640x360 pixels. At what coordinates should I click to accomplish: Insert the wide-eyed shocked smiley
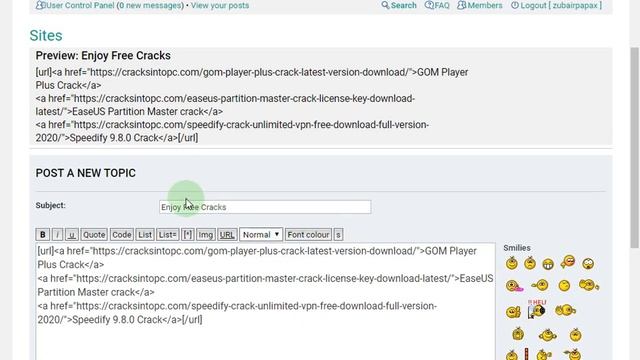click(x=588, y=264)
